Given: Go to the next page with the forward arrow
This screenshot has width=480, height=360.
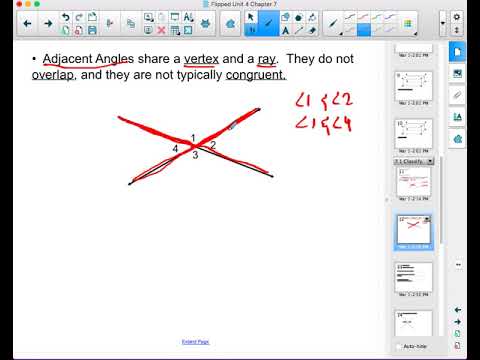Looking at the screenshot, I should pos(48,24).
